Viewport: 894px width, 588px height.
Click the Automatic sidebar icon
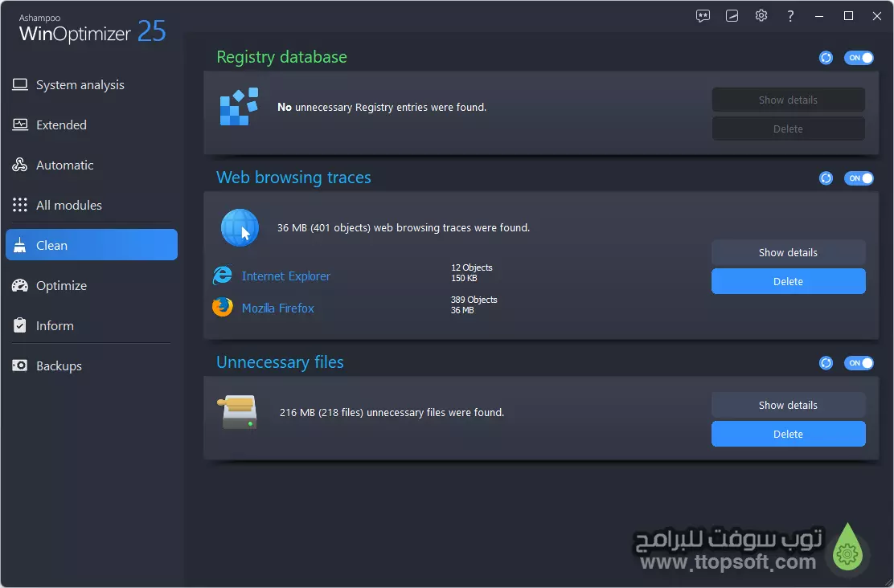20,165
